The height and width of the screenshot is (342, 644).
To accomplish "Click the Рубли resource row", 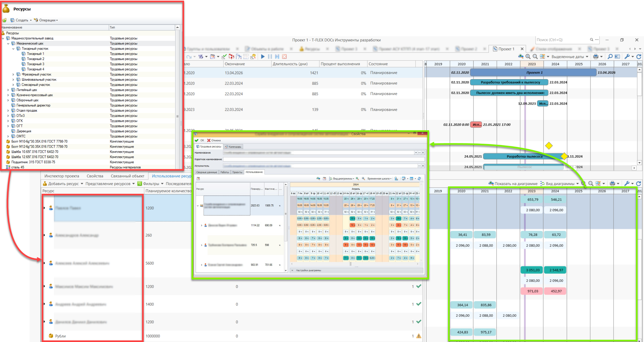I will pyautogui.click(x=92, y=336).
